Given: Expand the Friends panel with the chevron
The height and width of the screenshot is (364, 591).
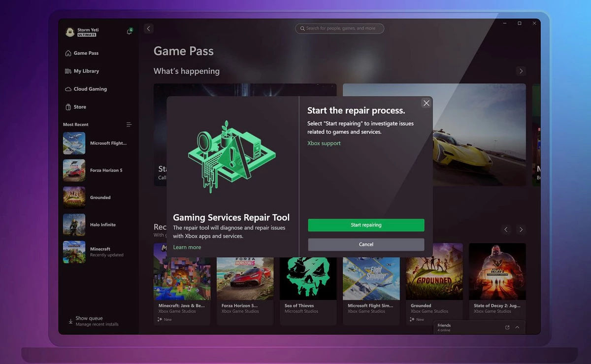Looking at the screenshot, I should coord(517,327).
